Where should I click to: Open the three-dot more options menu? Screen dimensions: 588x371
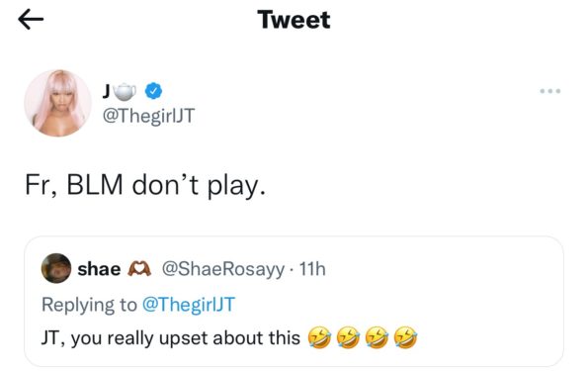[550, 91]
